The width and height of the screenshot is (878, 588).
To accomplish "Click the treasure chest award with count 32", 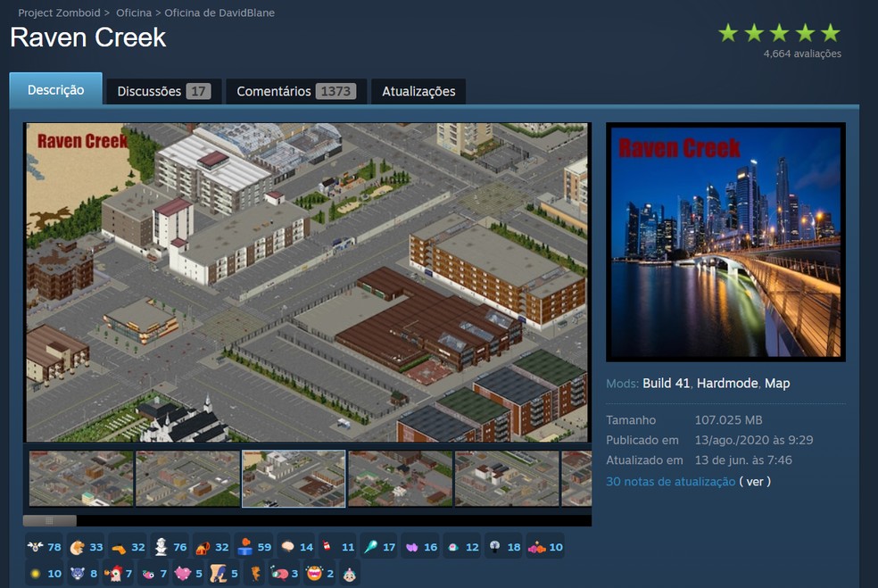I will click(211, 547).
